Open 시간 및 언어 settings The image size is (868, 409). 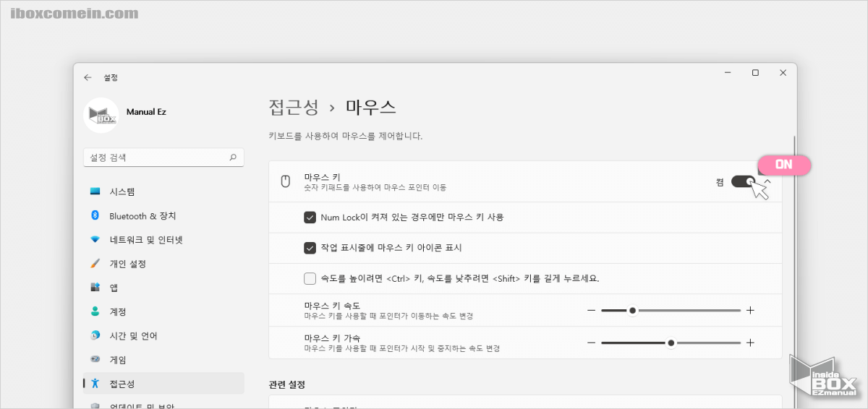pos(163,336)
